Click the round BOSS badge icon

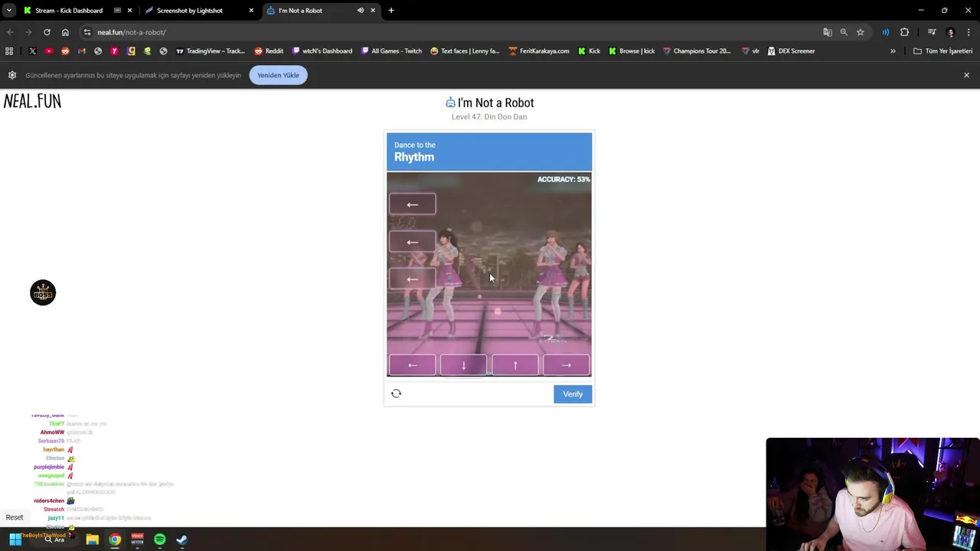pos(43,292)
